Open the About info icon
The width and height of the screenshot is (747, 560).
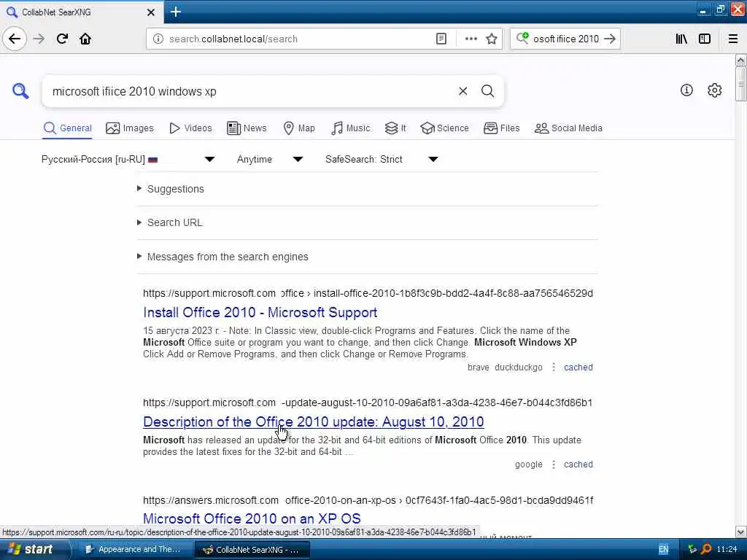click(x=686, y=90)
